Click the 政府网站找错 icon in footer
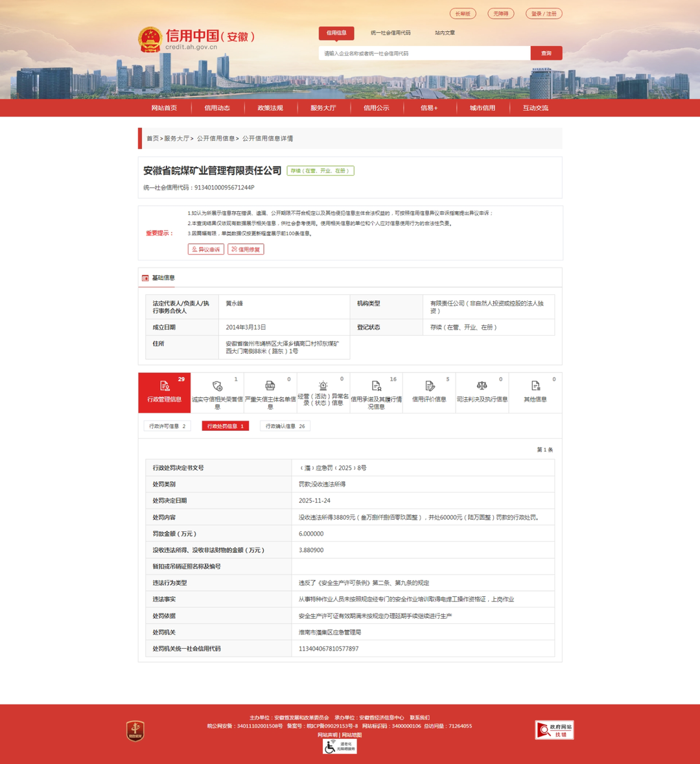Viewport: 700px width, 764px height. 554,730
